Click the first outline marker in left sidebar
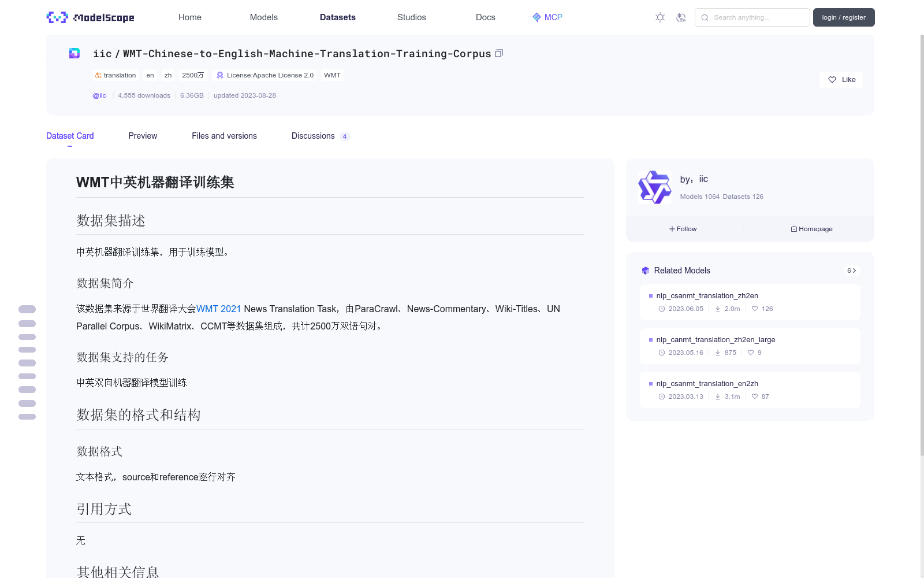 tap(27, 309)
